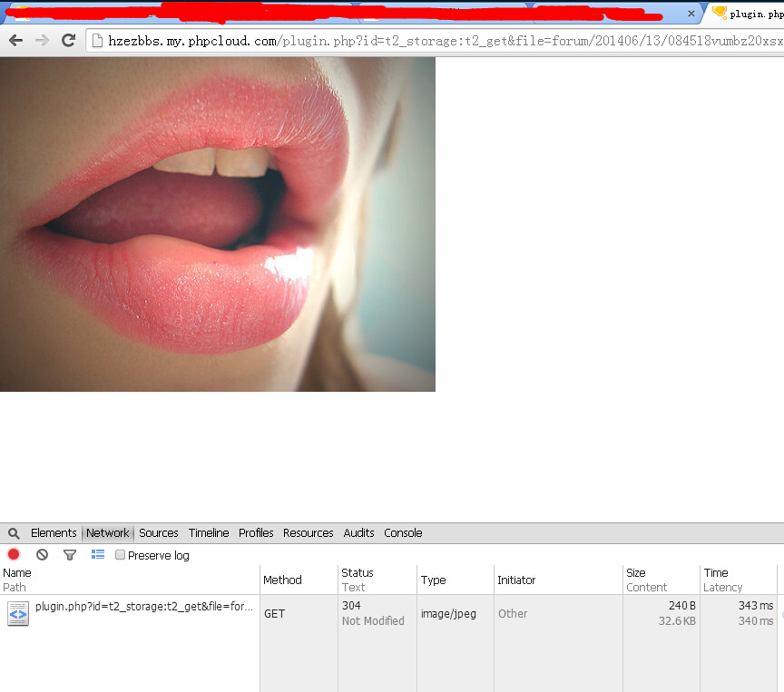784x692 pixels.
Task: Sort requests by Status column header
Action: (x=358, y=573)
